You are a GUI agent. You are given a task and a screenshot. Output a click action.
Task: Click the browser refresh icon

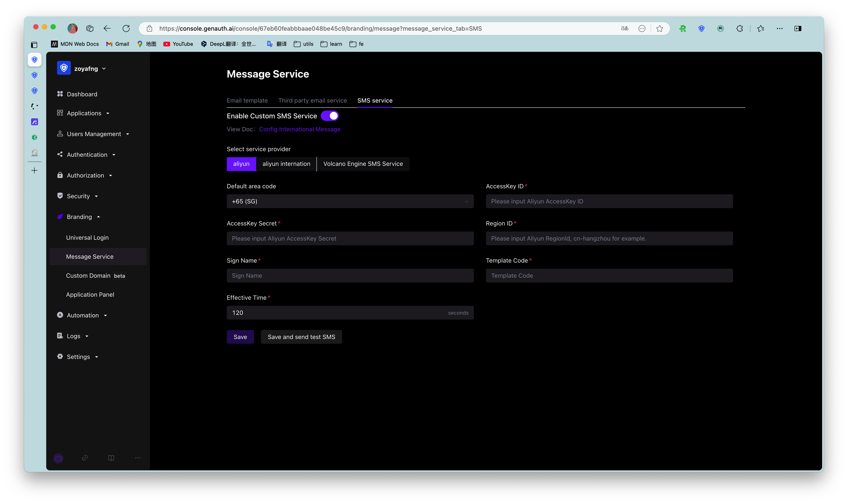(x=126, y=29)
